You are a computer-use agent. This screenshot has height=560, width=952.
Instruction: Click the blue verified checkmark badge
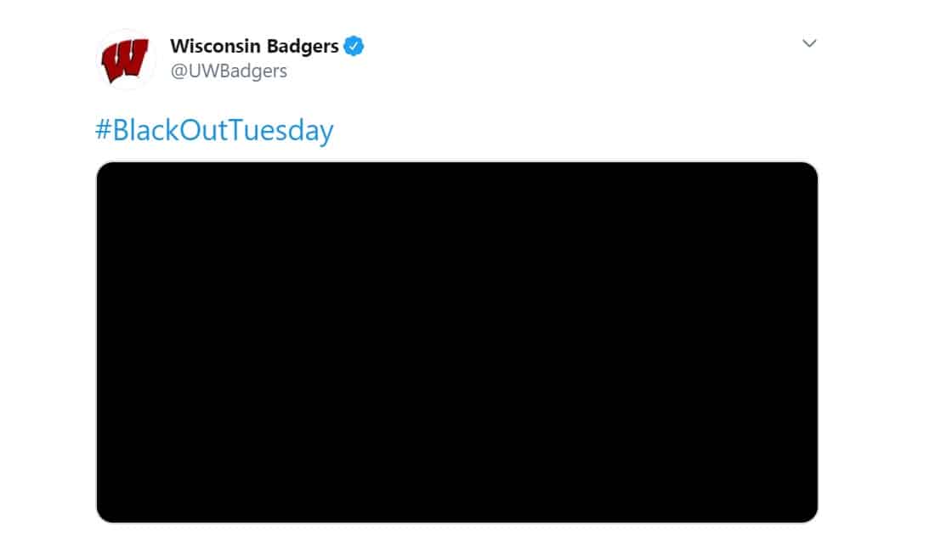354,46
